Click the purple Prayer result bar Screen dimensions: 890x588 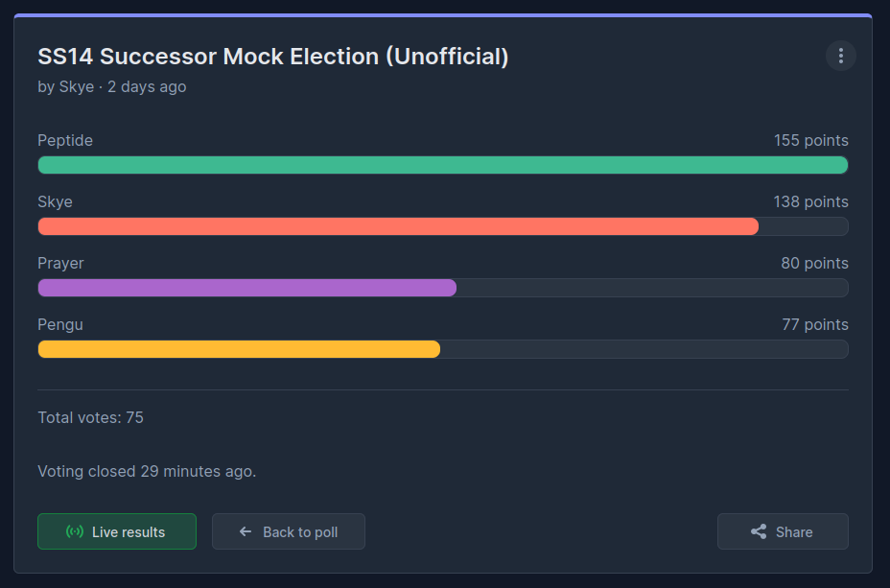point(246,288)
